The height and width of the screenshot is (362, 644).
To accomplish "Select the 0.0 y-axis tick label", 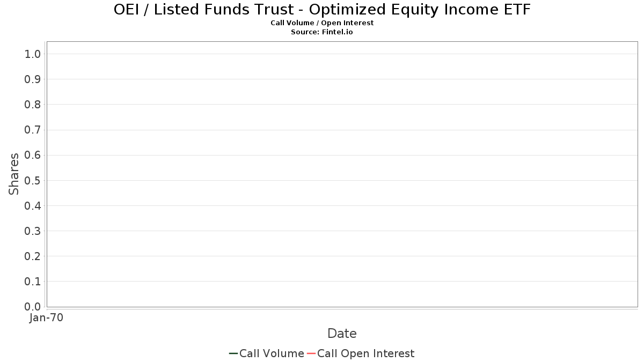I will click(33, 307).
